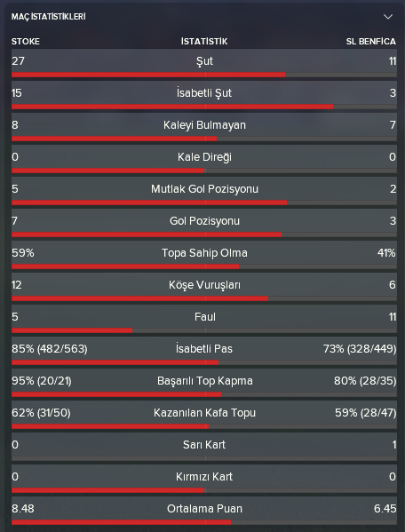The image size is (405, 532).
Task: Click the İSTATİSTİK column header
Action: click(x=204, y=42)
